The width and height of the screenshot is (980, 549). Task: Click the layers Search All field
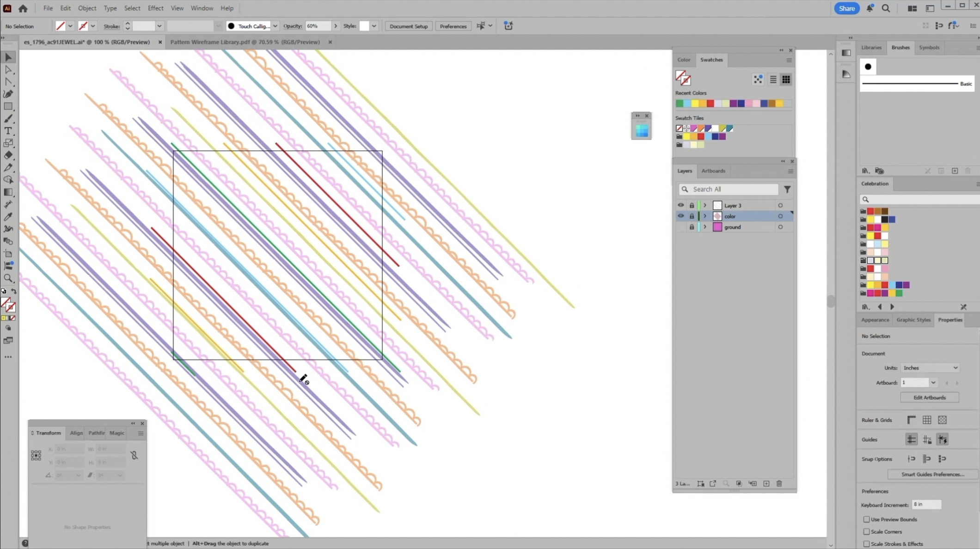[x=730, y=189]
